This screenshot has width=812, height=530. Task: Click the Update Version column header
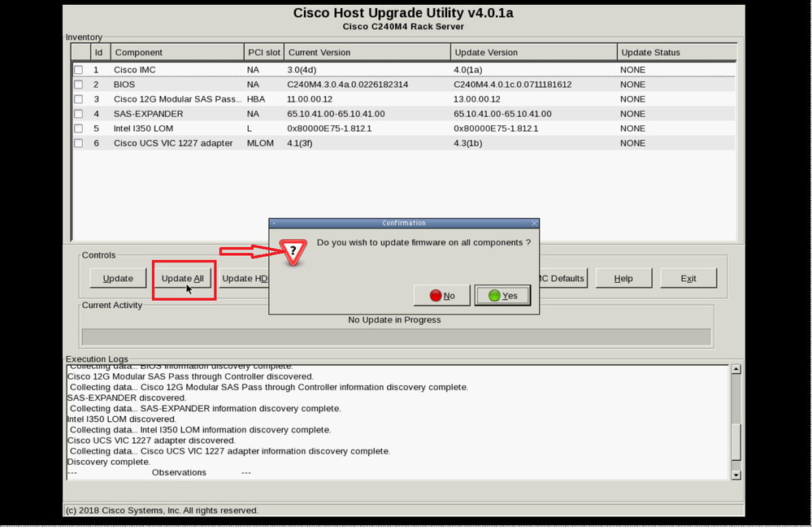pyautogui.click(x=534, y=52)
